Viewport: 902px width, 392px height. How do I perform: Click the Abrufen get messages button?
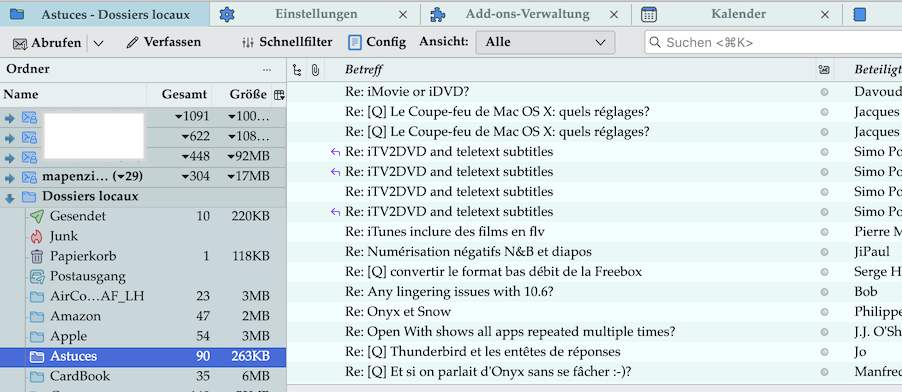click(x=47, y=43)
